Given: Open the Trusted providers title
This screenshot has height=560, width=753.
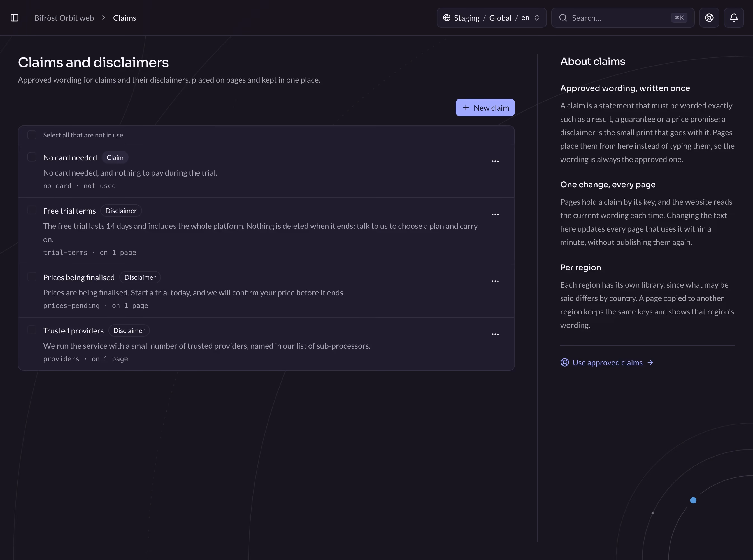Looking at the screenshot, I should [73, 331].
